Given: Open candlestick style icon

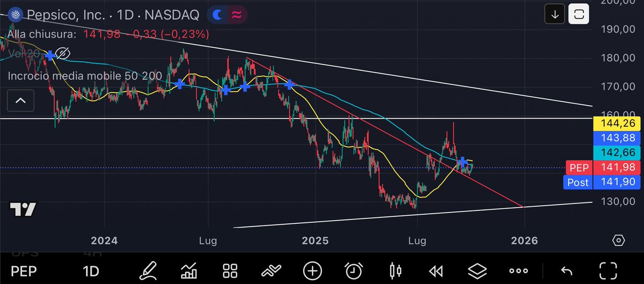Looking at the screenshot, I should 396,270.
